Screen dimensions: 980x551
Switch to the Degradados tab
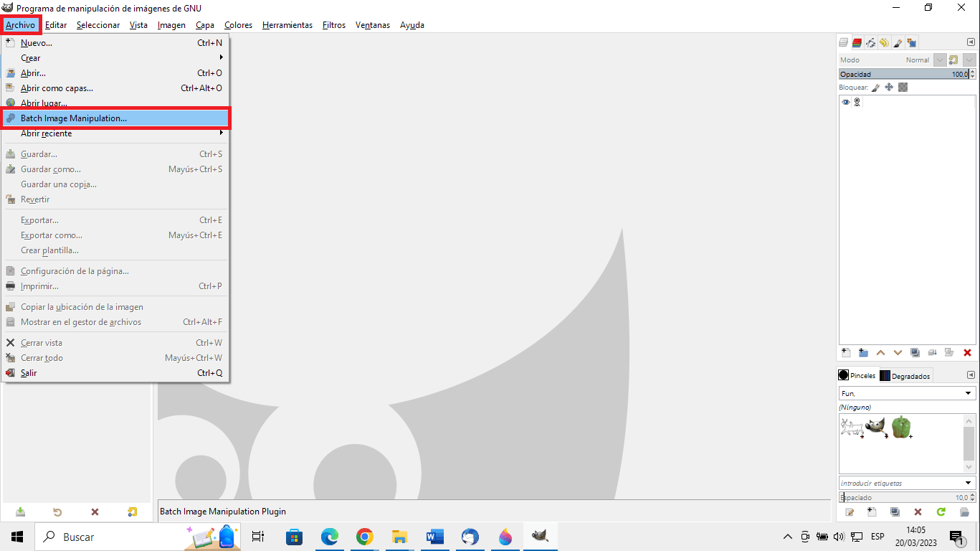905,375
